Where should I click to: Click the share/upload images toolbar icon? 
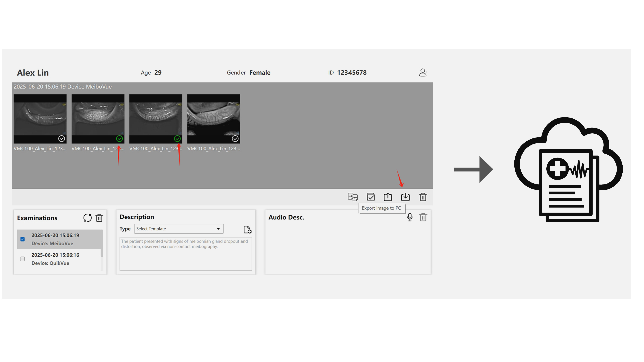click(388, 197)
